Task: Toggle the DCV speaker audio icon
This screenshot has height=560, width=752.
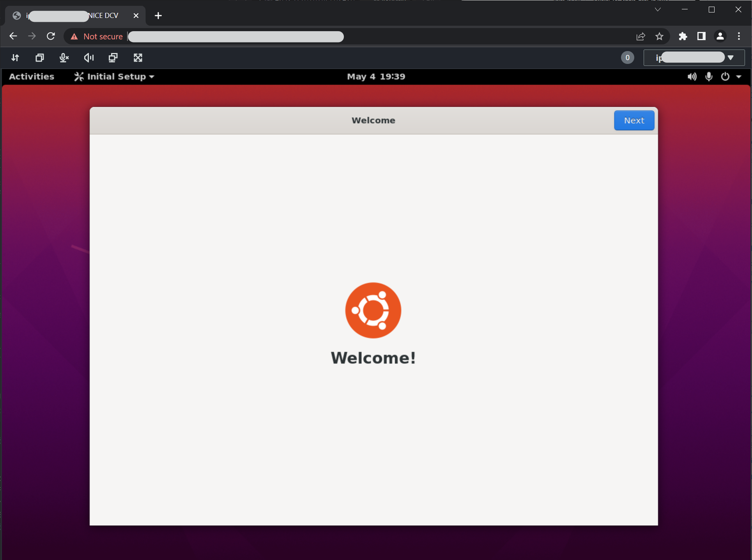Action: point(89,58)
